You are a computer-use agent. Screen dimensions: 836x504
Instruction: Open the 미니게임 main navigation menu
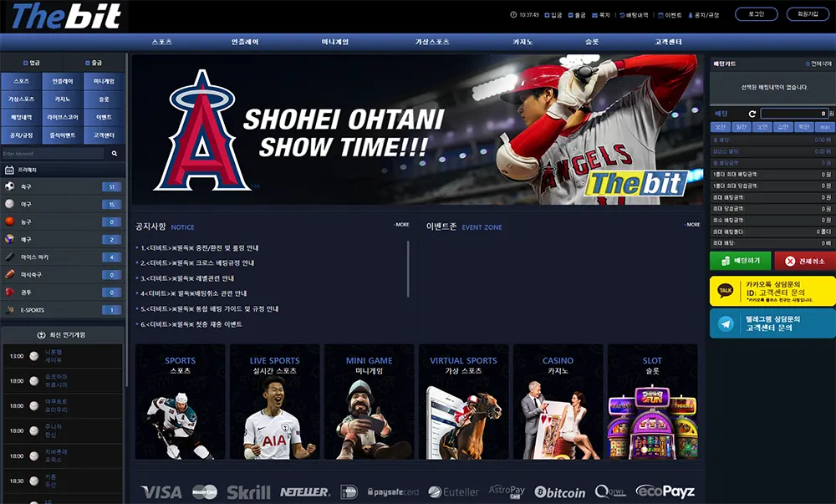(x=335, y=42)
